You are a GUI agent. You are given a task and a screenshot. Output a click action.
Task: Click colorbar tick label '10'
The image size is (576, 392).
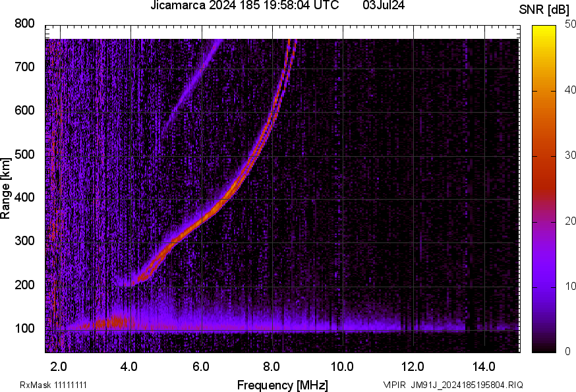pyautogui.click(x=570, y=286)
